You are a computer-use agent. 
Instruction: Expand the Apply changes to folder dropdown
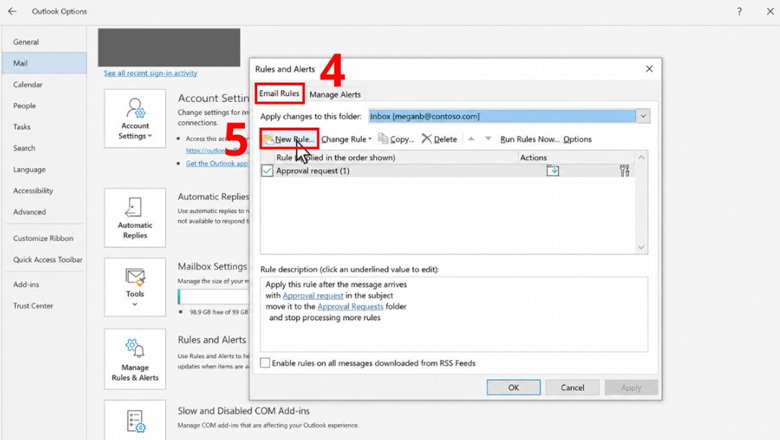point(643,116)
